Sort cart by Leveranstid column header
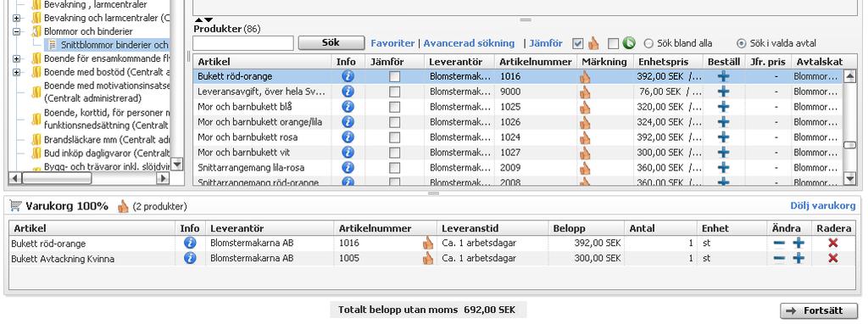868x324 pixels. pyautogui.click(x=492, y=228)
